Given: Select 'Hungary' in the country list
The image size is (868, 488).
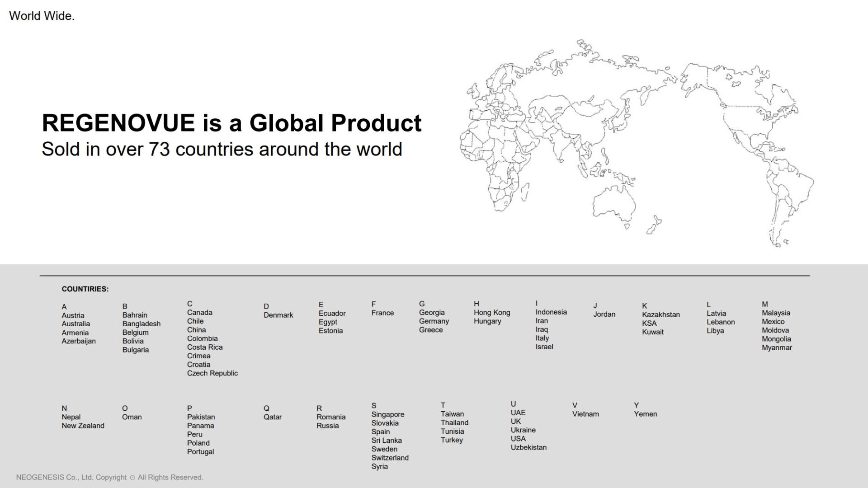Looking at the screenshot, I should point(487,321).
